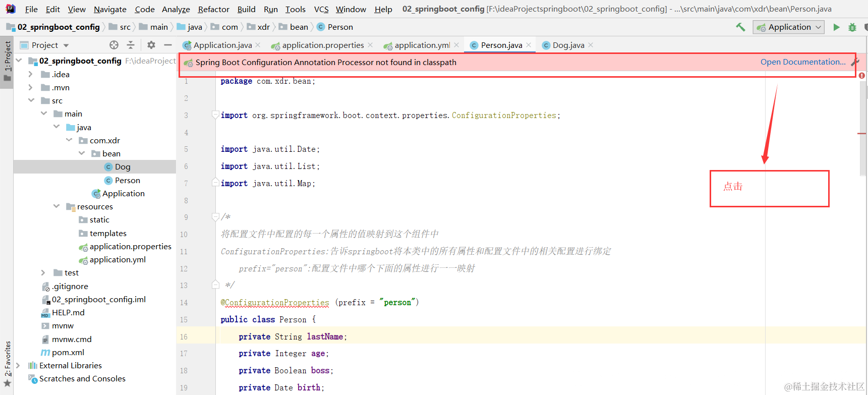Viewport: 868px width, 395px height.
Task: Select the Person class in project tree
Action: [122, 180]
